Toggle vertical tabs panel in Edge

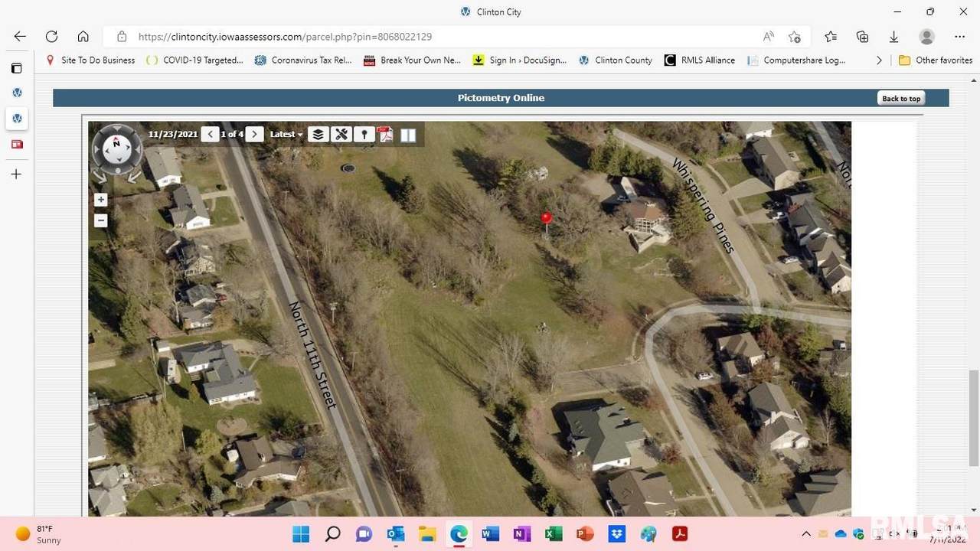click(16, 68)
